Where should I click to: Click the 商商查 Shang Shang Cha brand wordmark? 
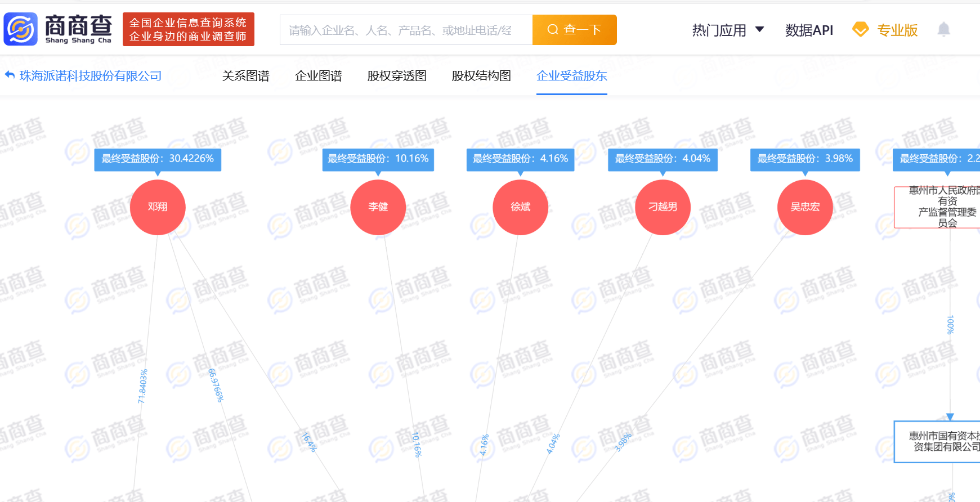click(x=78, y=29)
